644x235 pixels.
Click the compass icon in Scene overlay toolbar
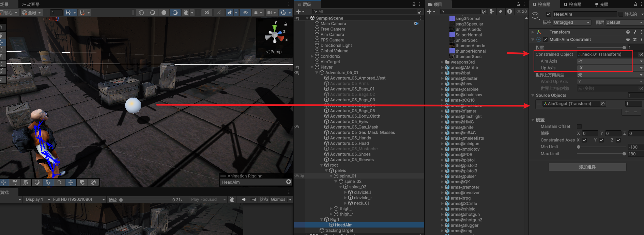(x=93, y=182)
